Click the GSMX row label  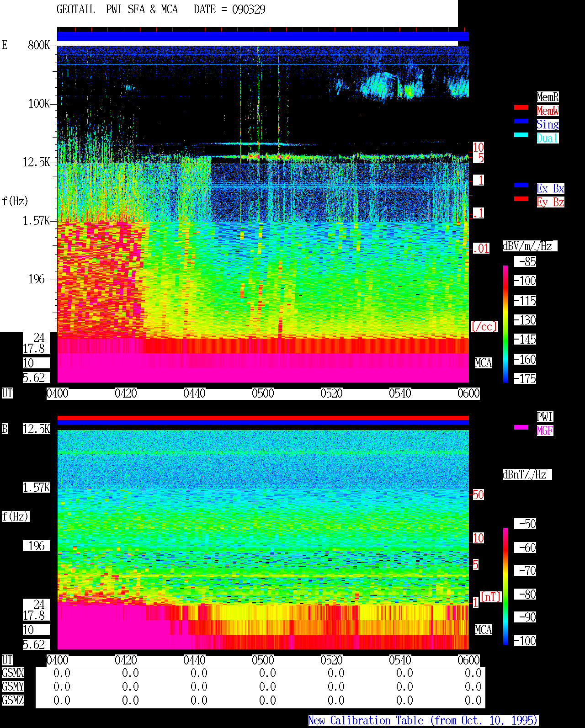coord(13,673)
